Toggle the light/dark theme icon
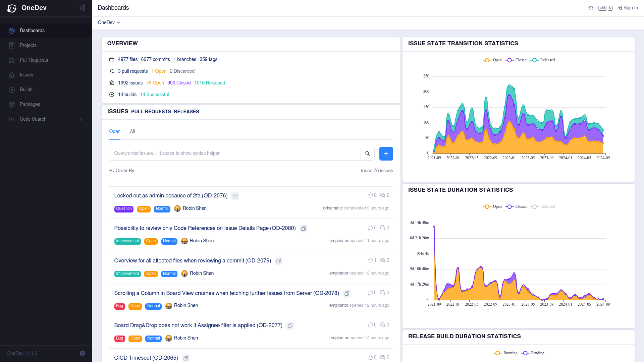This screenshot has height=362, width=644. 591,8
